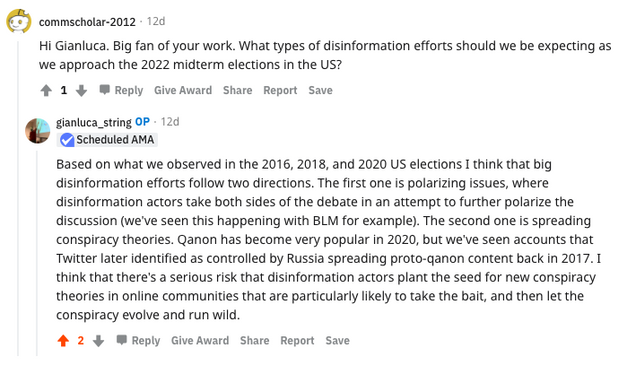Open commmscholar-2012's Snoo avatar

click(x=19, y=21)
